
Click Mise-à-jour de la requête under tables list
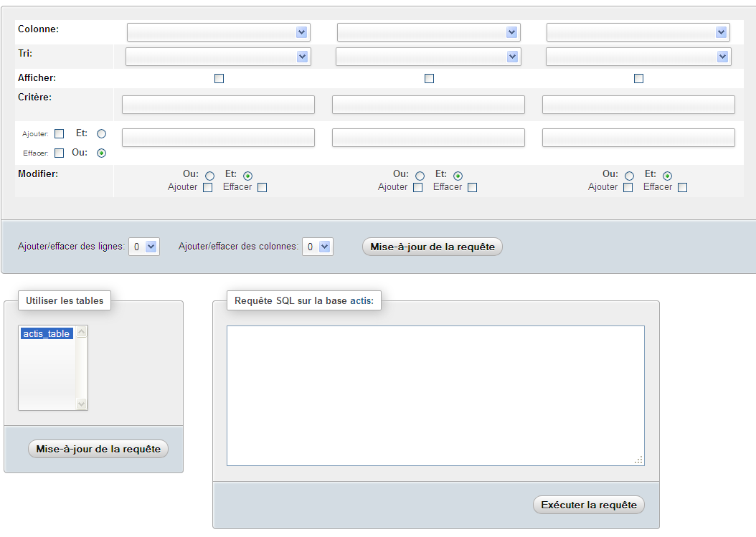[x=98, y=449]
